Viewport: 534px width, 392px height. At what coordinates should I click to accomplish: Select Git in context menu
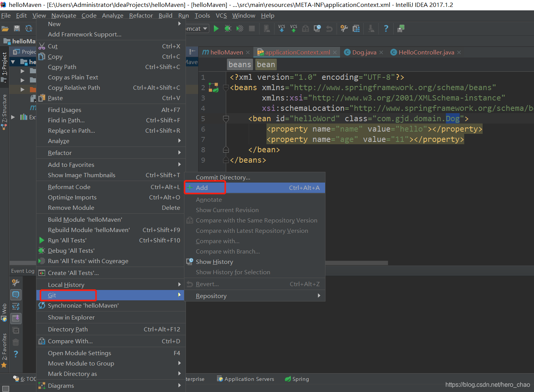click(111, 295)
